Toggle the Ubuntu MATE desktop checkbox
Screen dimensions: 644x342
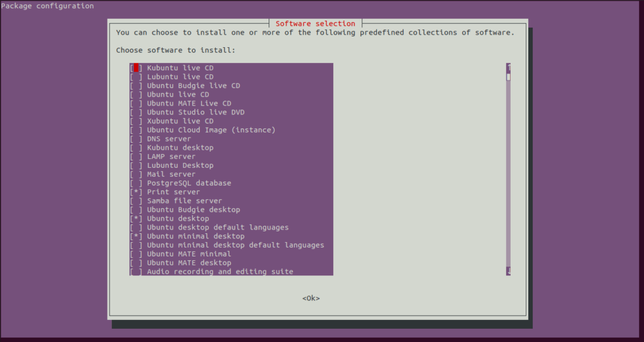tap(136, 263)
